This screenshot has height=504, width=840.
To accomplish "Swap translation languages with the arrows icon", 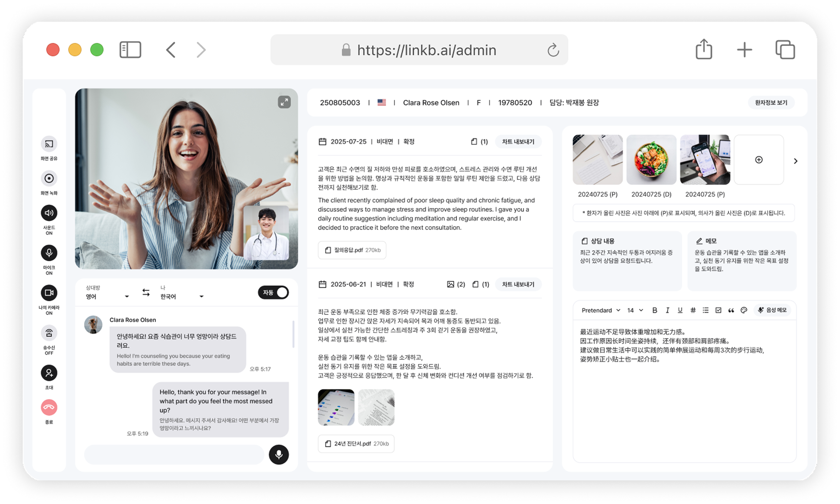I will [145, 293].
